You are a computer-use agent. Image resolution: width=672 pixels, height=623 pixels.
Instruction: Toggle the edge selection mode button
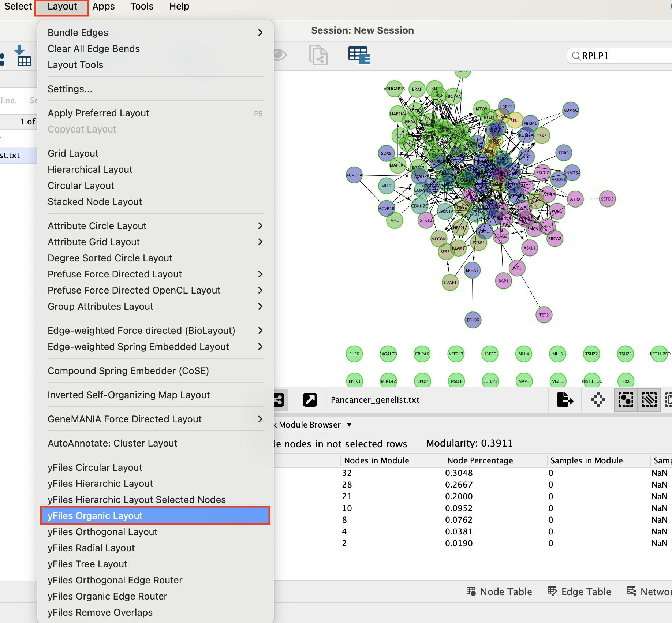pos(649,400)
